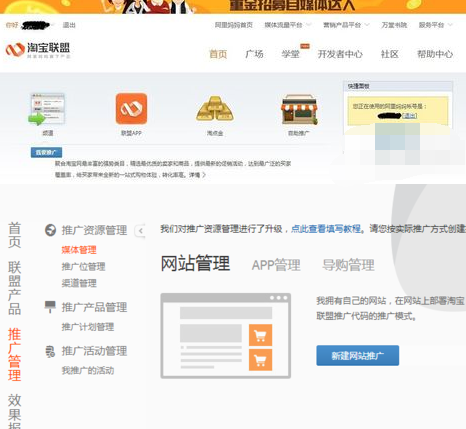Click the 推广资源管理 section heading
Screen dimensions: 466x429
point(94,230)
